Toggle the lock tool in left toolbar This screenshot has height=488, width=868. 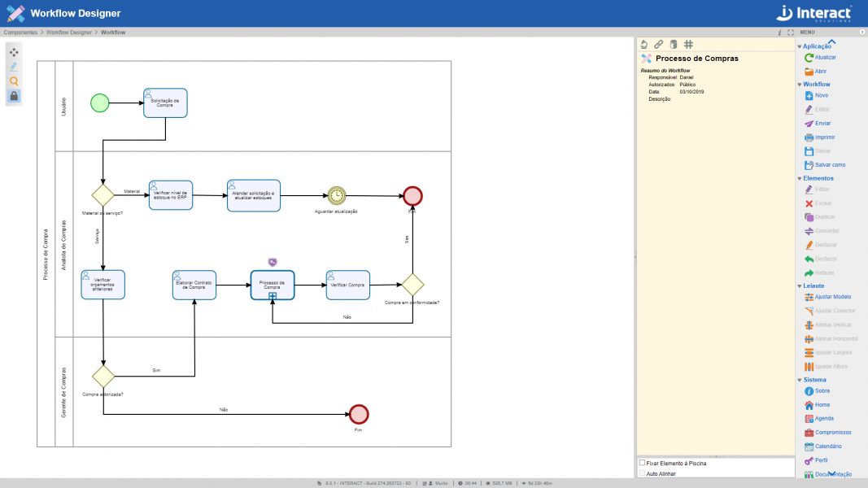point(14,96)
